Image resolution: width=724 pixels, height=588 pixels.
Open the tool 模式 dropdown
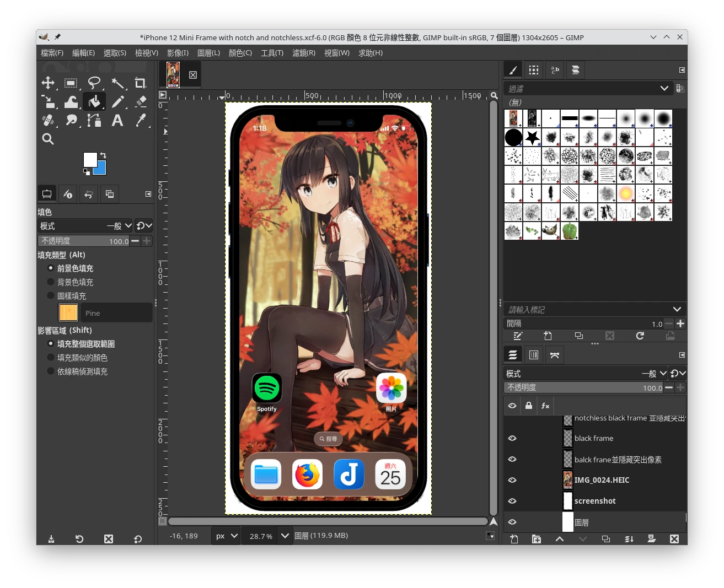(x=85, y=226)
